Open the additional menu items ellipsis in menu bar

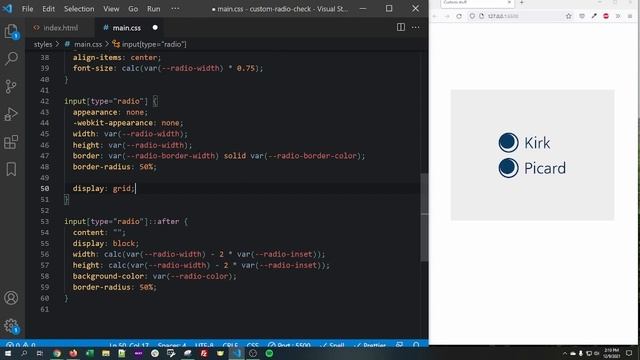175,9
